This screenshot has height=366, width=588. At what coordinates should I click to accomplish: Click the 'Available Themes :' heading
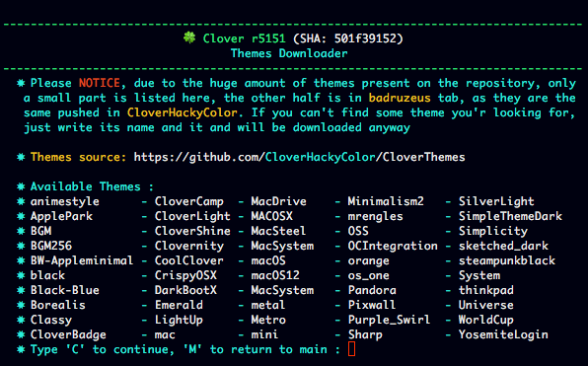[92, 186]
